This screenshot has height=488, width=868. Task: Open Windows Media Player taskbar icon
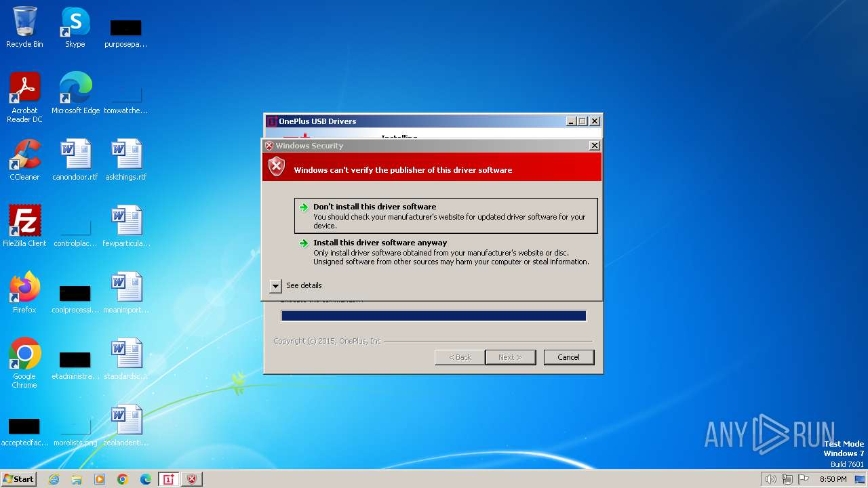pos(100,479)
